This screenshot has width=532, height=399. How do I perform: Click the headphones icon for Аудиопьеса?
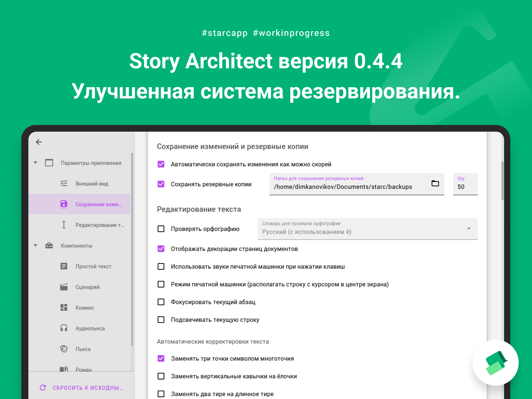click(x=64, y=328)
